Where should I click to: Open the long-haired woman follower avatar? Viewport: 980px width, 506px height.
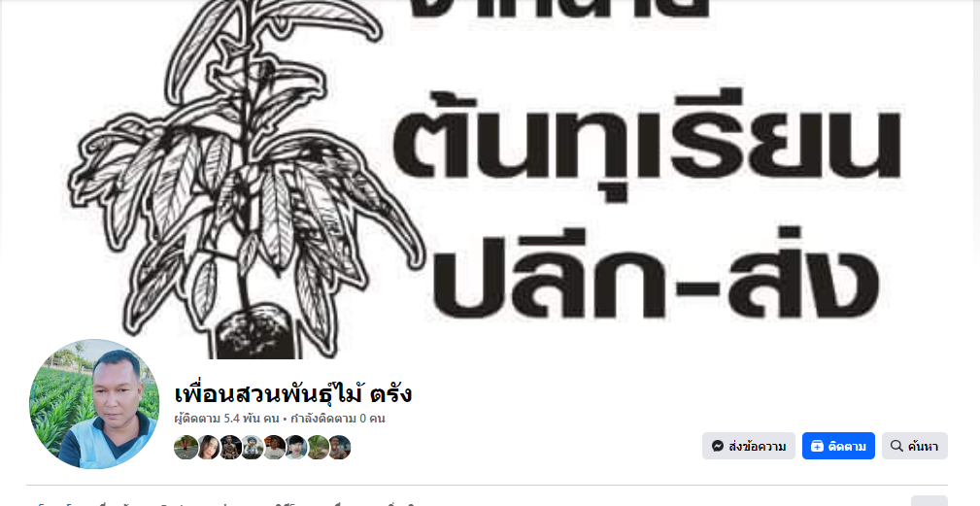tap(208, 448)
